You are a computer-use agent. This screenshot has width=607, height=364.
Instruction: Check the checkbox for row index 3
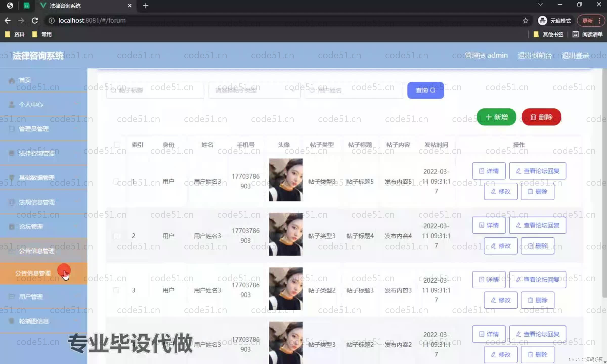coord(116,290)
